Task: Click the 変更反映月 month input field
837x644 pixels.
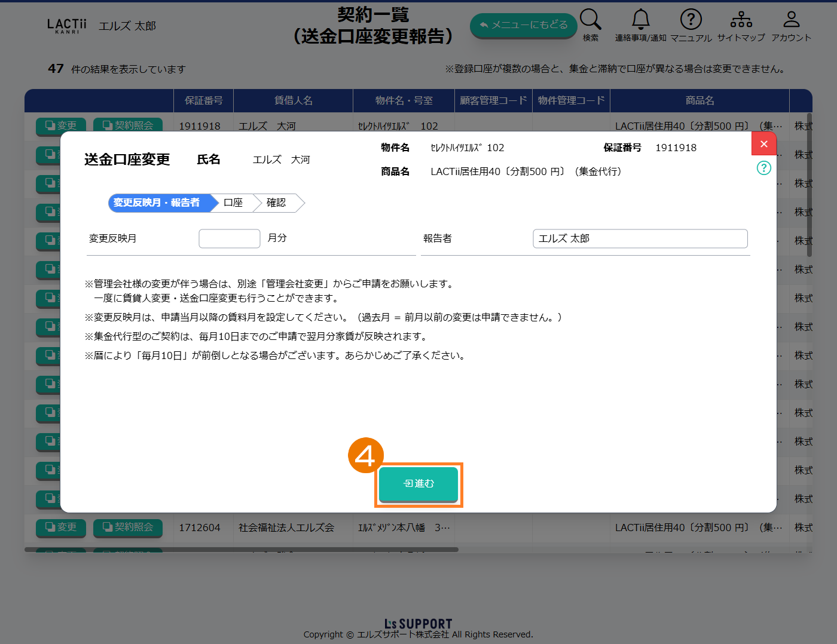Action: point(229,238)
